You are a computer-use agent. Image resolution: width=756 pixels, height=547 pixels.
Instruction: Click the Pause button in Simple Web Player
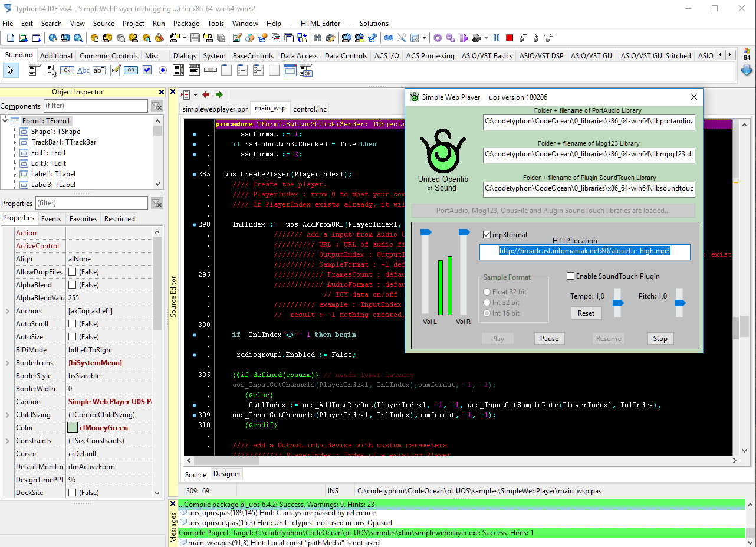549,339
